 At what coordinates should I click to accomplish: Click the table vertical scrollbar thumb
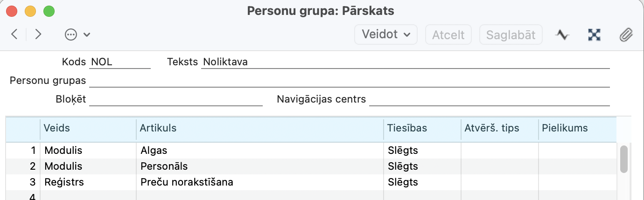pos(623,159)
